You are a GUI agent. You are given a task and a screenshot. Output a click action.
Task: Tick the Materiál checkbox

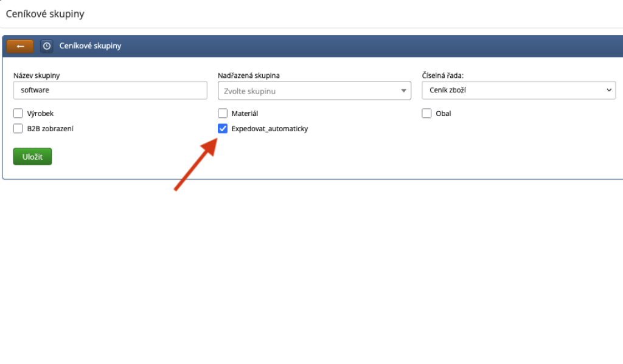tap(223, 114)
